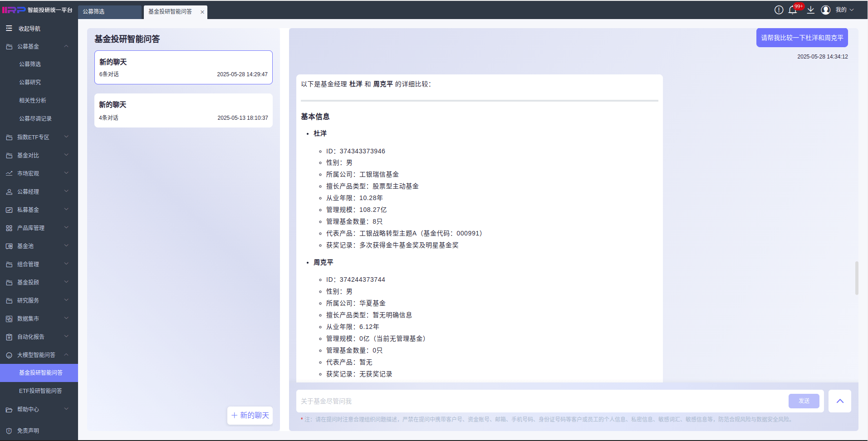Open the 我的 account dropdown
Viewport: 868px width, 441px height.
[844, 10]
